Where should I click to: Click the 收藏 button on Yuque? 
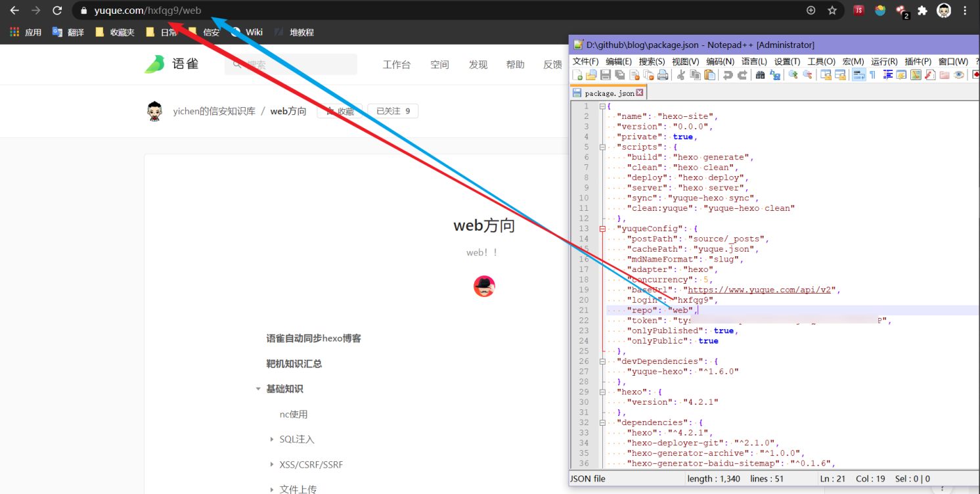click(340, 111)
